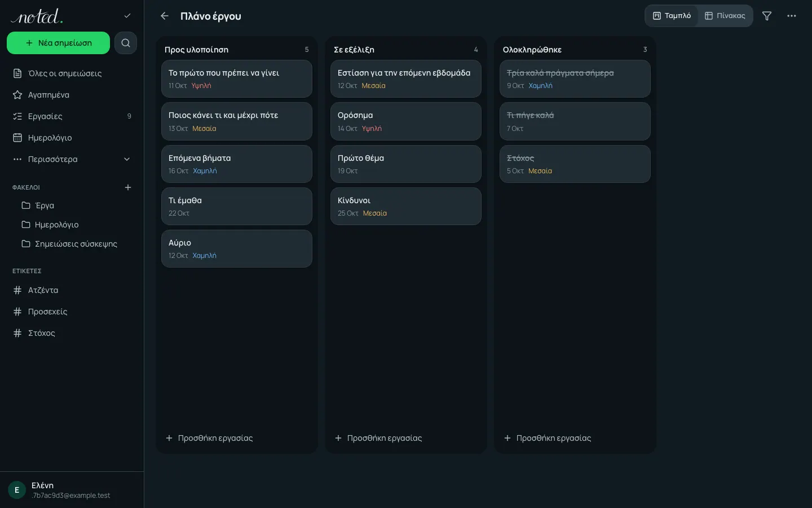
Task: Switch to Ταμπλό board view
Action: pyautogui.click(x=672, y=16)
